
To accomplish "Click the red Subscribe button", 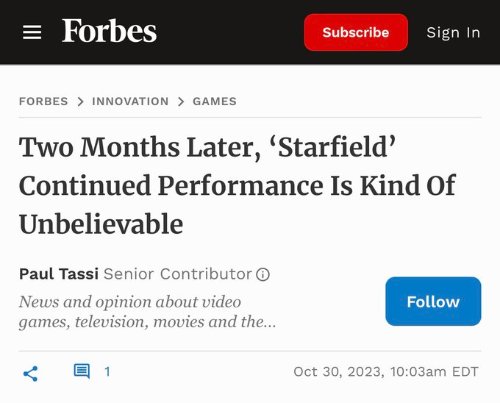I will coord(356,32).
